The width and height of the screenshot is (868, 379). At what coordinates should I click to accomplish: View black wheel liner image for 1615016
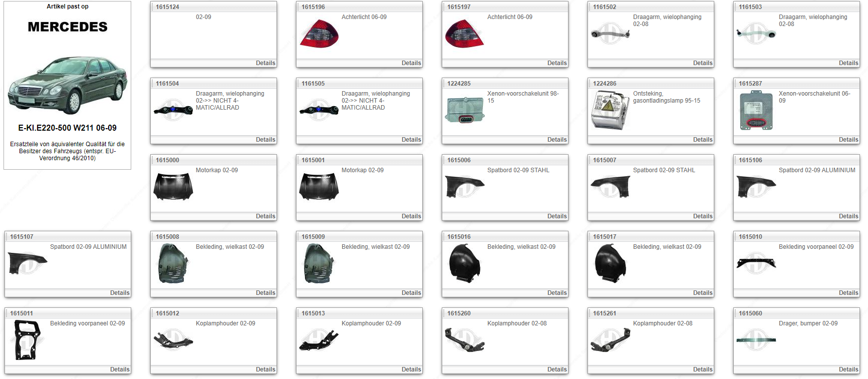(x=465, y=263)
